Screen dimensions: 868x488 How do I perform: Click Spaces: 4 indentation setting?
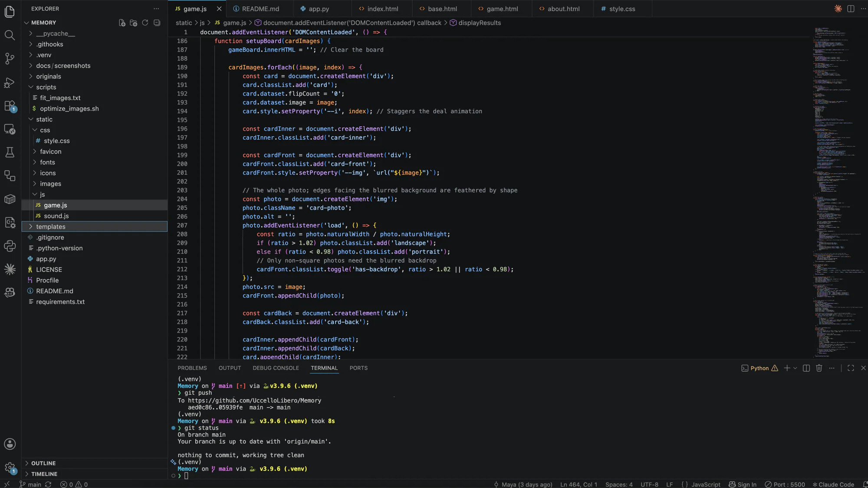619,484
